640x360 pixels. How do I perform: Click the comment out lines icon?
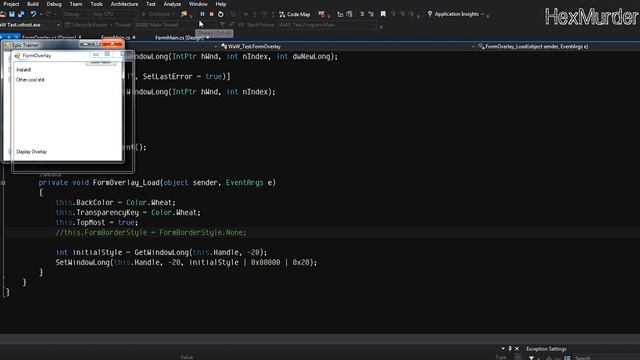[362, 14]
